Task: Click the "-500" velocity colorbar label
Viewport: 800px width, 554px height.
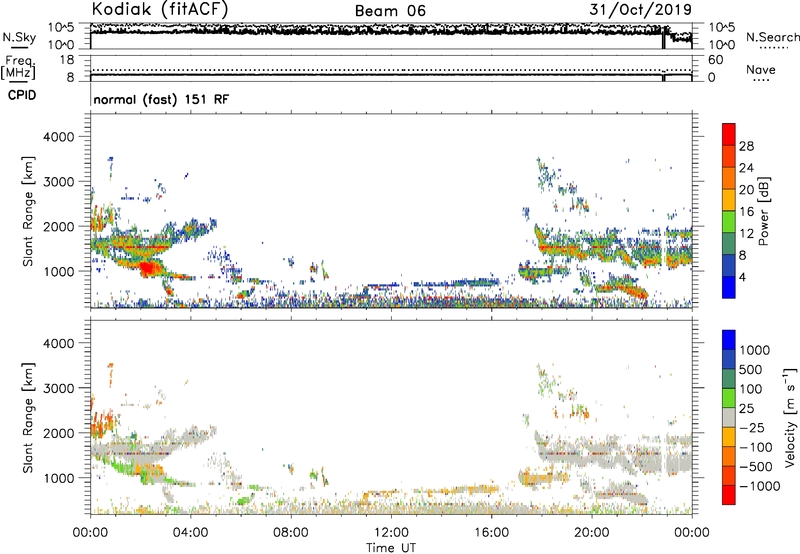Action: [756, 467]
